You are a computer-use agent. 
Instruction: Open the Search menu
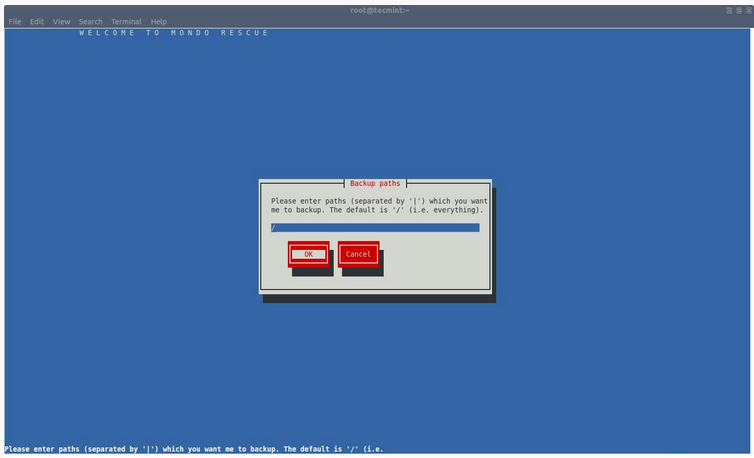pyautogui.click(x=90, y=21)
